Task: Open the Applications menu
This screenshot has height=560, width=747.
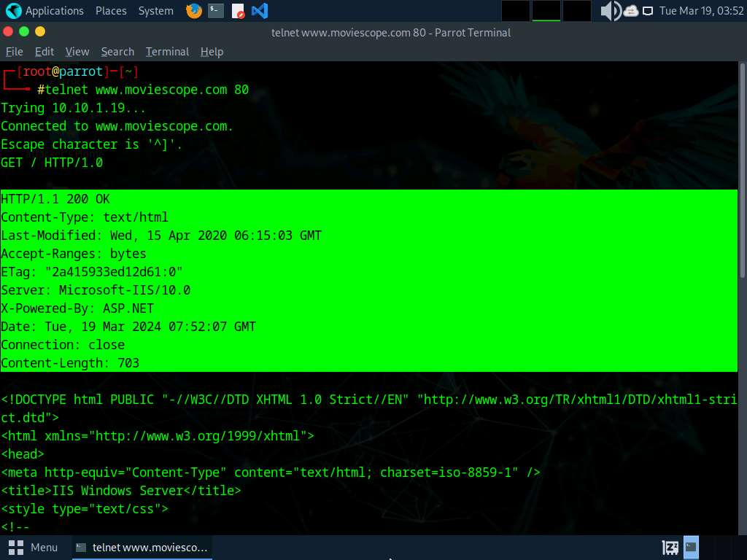Action: coord(54,10)
